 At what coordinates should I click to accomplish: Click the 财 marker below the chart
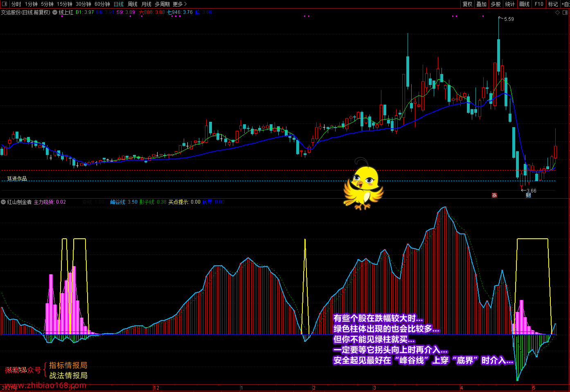coord(528,195)
